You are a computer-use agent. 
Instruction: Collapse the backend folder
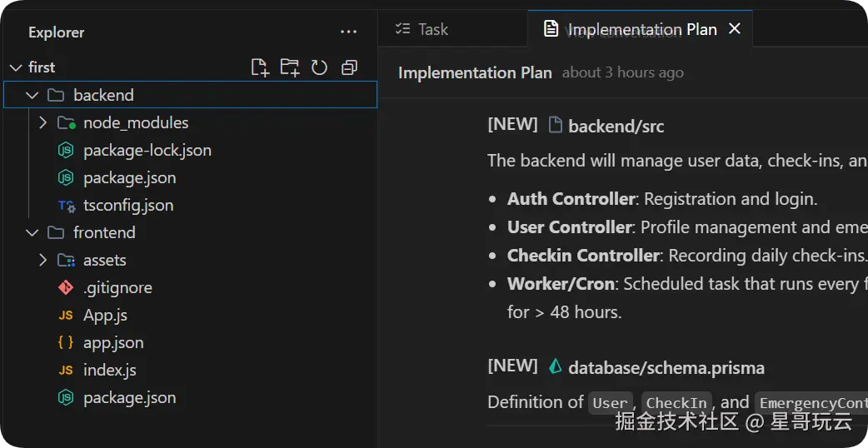click(x=32, y=95)
